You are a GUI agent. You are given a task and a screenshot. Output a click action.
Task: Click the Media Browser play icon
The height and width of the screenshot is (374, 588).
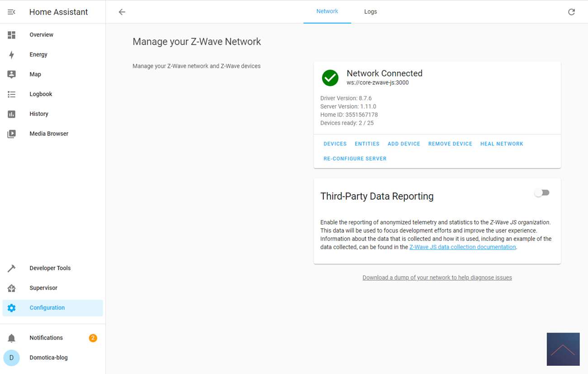(x=12, y=134)
